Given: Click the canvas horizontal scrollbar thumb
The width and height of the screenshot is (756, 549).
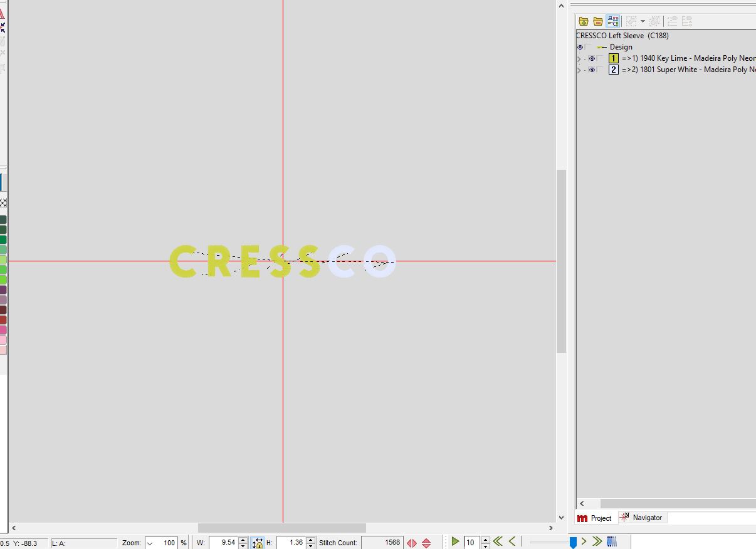Looking at the screenshot, I should 282,528.
